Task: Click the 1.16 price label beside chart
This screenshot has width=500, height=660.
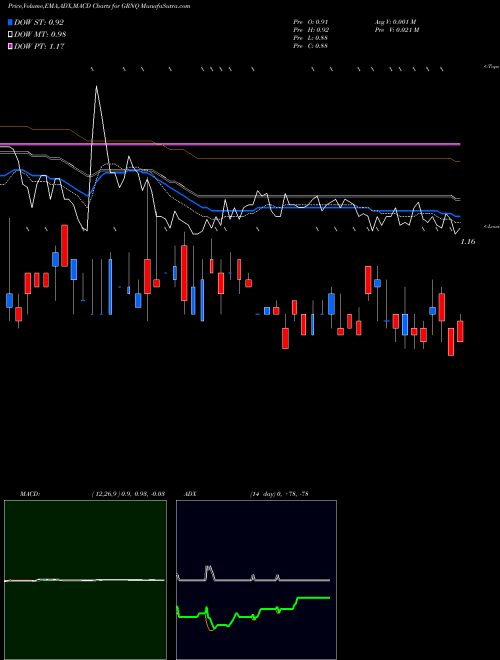Action: pyautogui.click(x=468, y=242)
